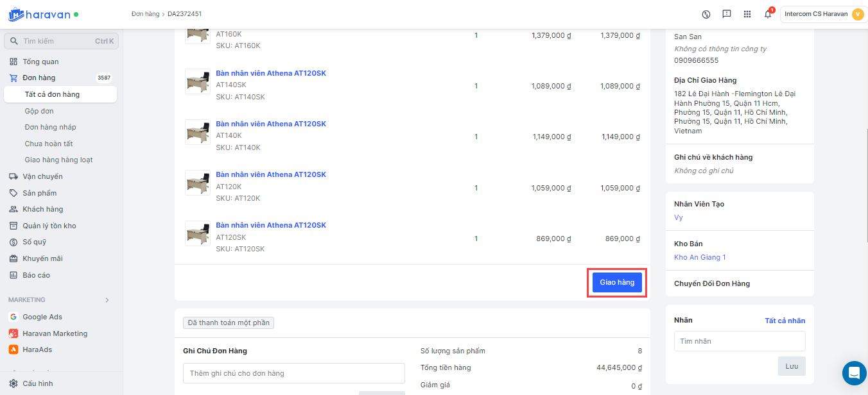This screenshot has width=868, height=395.
Task: Open product link for SKU AT120K
Action: coord(271,174)
